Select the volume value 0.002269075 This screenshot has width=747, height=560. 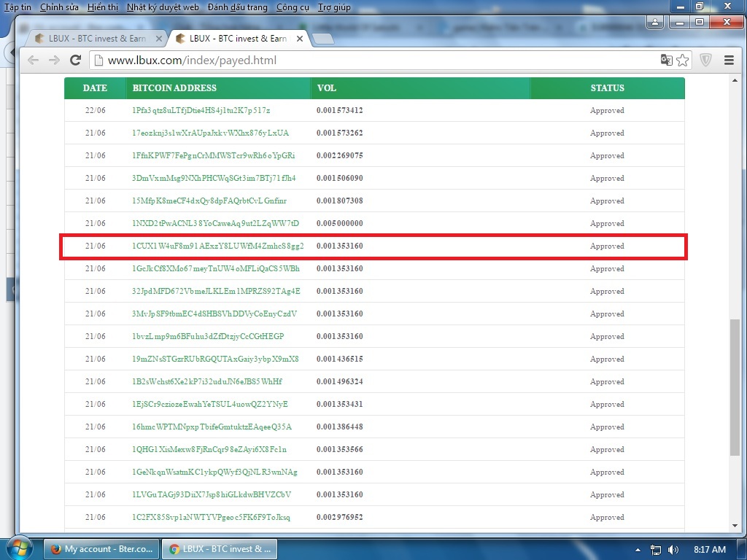(340, 156)
